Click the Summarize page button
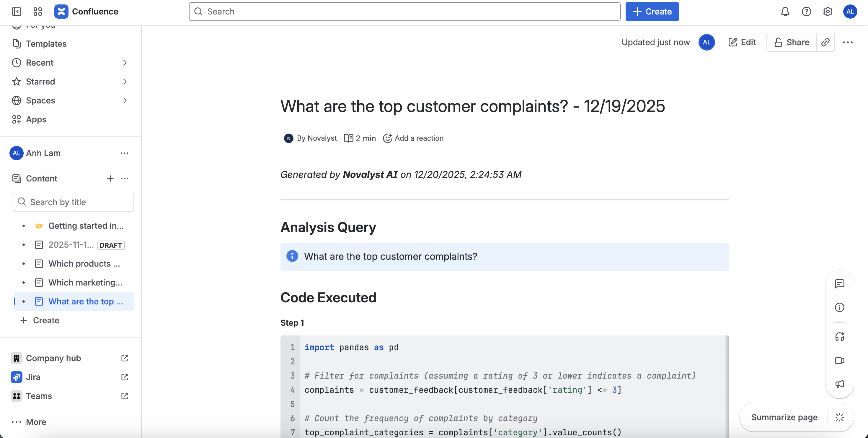The height and width of the screenshot is (438, 868). click(x=784, y=417)
